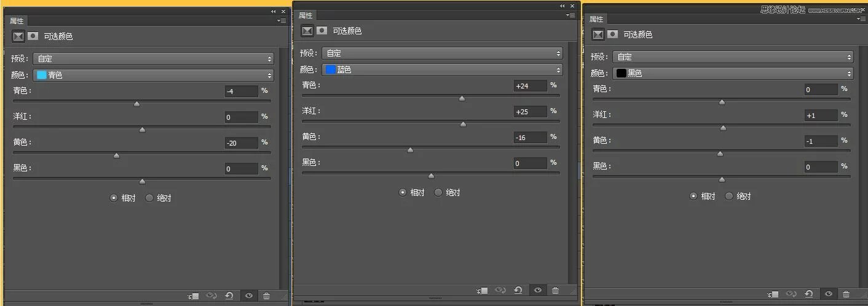Screen dimensions: 868x306
Task: Switch to 属性 tab in the Blue panel
Action: (306, 15)
